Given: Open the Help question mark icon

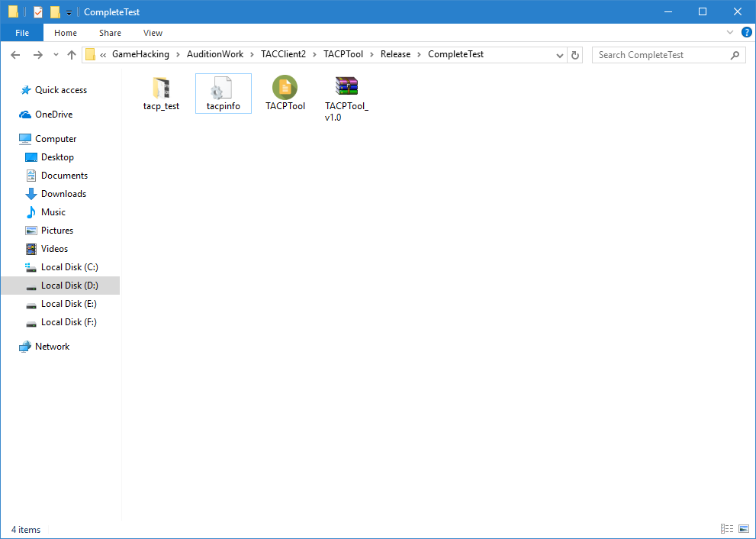Looking at the screenshot, I should (x=746, y=33).
